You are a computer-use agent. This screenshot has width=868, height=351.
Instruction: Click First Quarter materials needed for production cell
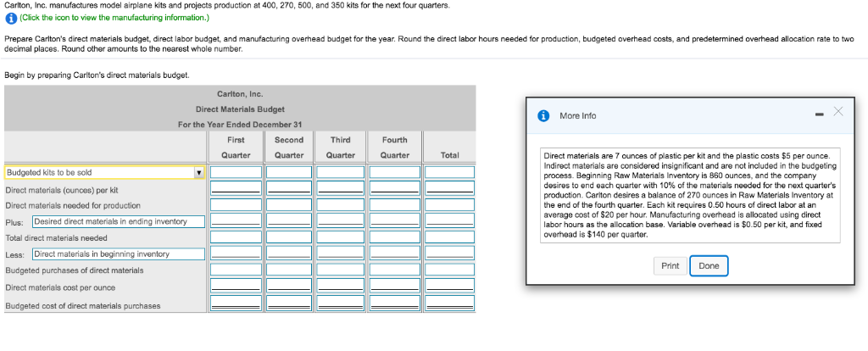click(236, 205)
